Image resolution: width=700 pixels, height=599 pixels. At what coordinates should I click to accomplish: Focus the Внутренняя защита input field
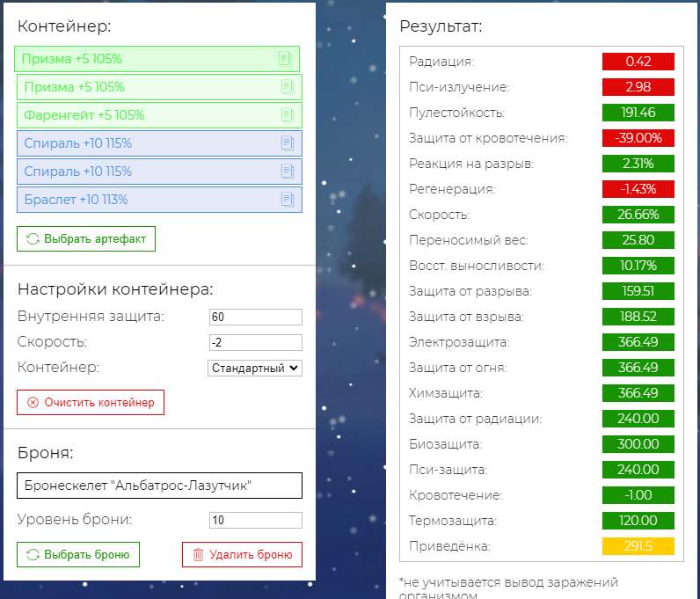(x=256, y=318)
